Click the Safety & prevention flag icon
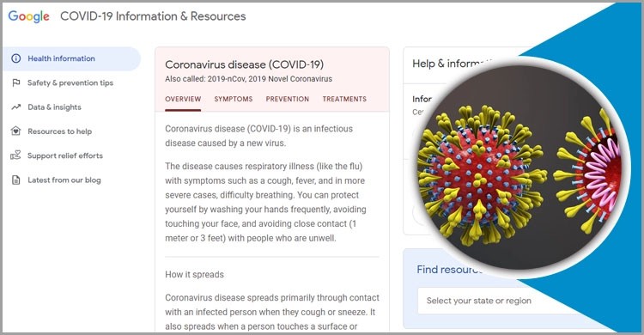The image size is (644, 335). 16,82
